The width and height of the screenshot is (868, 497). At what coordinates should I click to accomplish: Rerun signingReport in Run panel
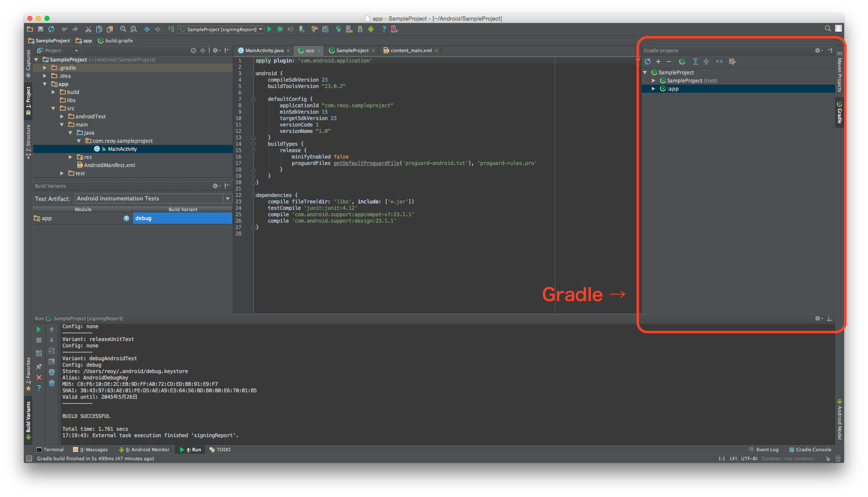(x=38, y=329)
